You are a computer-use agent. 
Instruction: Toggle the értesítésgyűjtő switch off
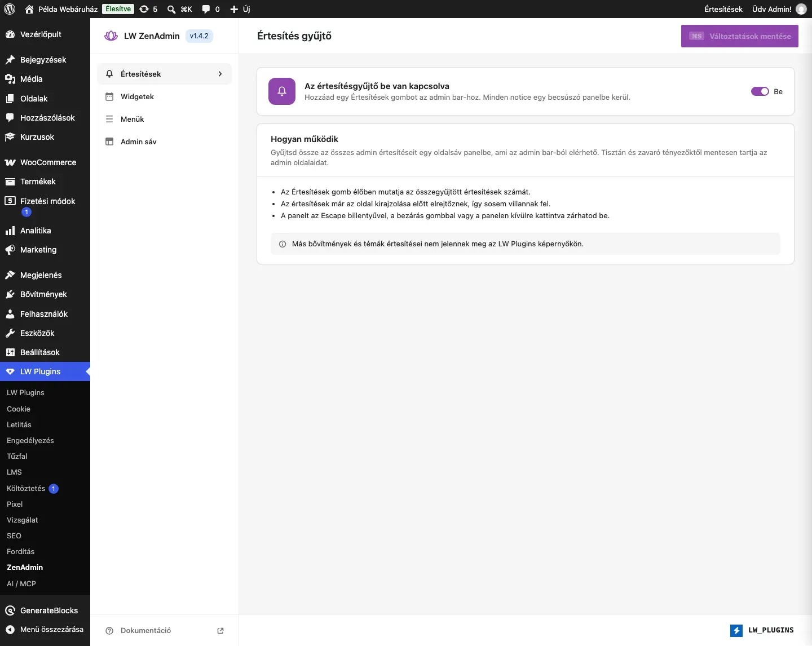(760, 91)
